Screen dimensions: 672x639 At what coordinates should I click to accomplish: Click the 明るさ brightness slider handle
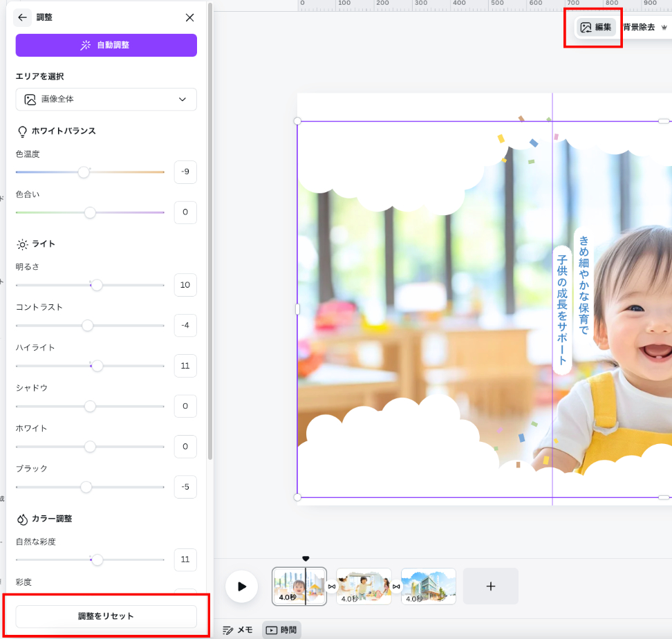[97, 285]
